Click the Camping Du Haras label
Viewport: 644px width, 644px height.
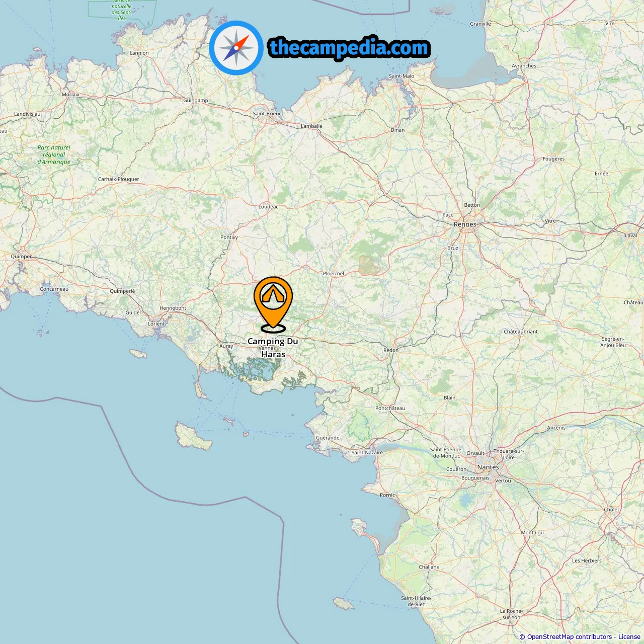(x=273, y=348)
